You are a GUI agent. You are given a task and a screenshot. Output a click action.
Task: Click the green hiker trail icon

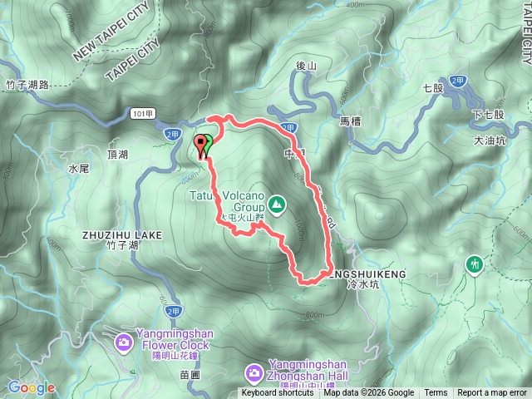coord(475,266)
